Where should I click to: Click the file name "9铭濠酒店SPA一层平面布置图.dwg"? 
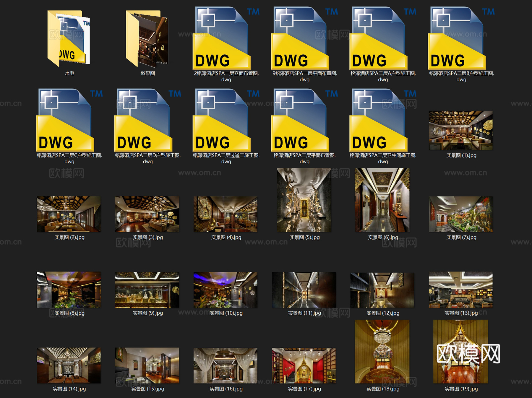coord(305,76)
